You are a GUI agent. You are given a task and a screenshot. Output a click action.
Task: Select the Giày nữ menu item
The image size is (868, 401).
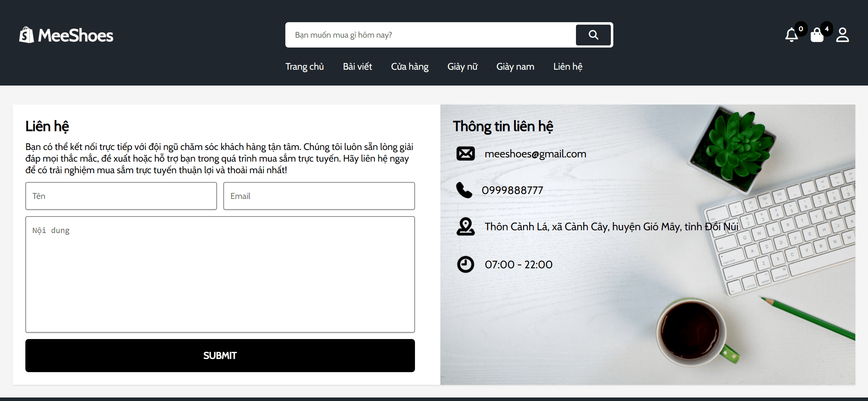tap(462, 67)
